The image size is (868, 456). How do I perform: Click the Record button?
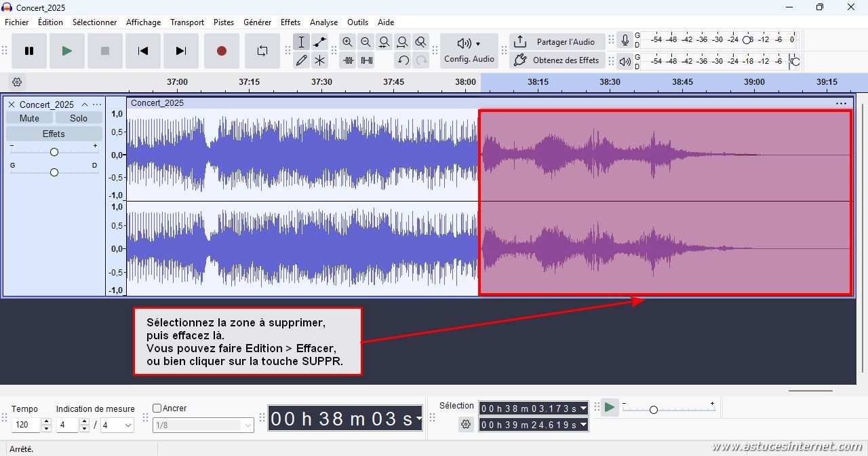(x=221, y=51)
